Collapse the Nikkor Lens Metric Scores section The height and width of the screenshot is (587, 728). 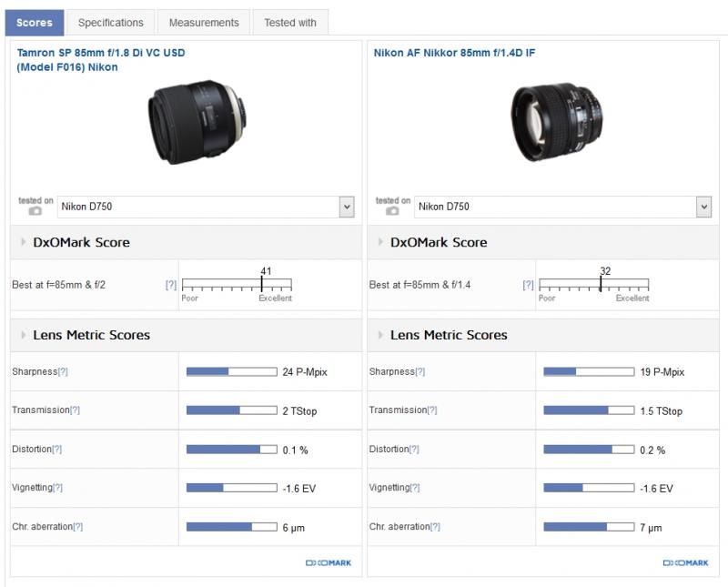pos(380,335)
